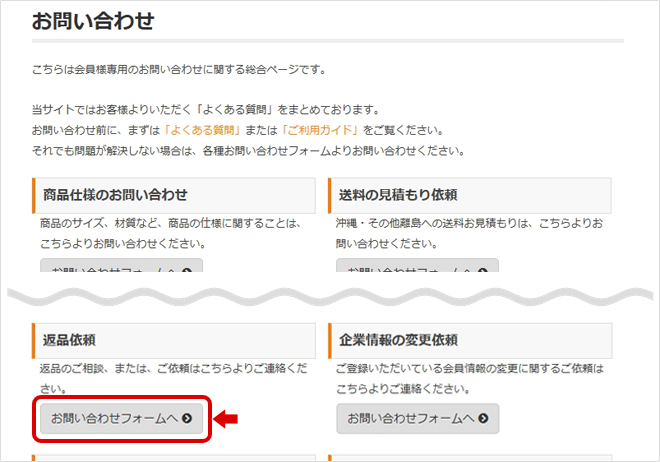Click the 返品依頼 お問い合わせフォームへ button
This screenshot has width=660, height=462.
(121, 419)
